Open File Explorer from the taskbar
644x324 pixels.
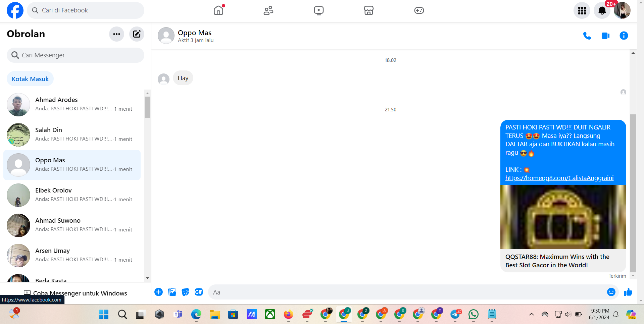tap(215, 315)
